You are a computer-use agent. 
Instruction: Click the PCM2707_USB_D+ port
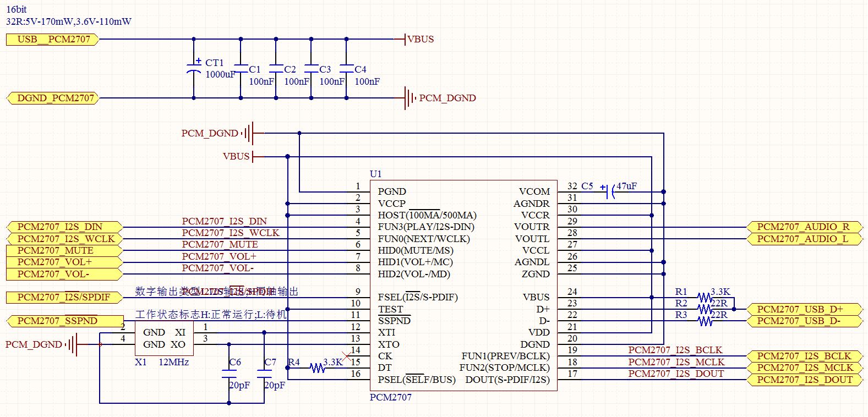pyautogui.click(x=805, y=309)
